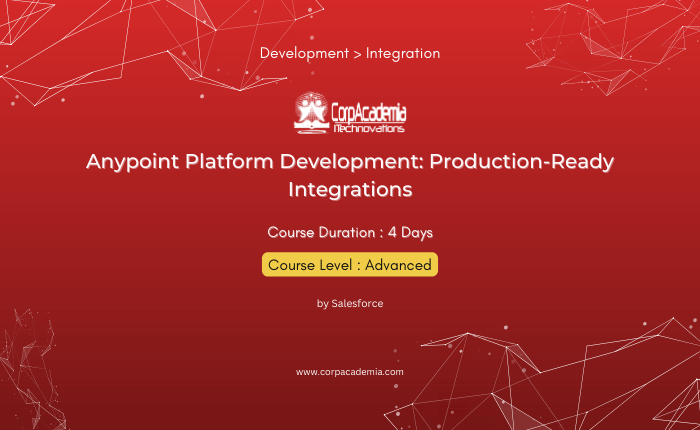Viewport: 700px width, 430px height.
Task: Open the www.corpacademia.com link
Action: click(350, 372)
